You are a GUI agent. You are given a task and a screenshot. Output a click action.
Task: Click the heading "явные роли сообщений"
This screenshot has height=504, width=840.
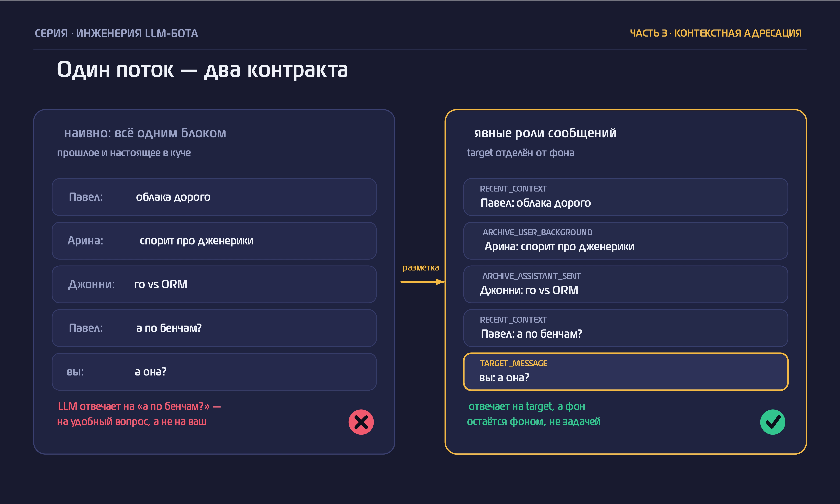(x=545, y=133)
